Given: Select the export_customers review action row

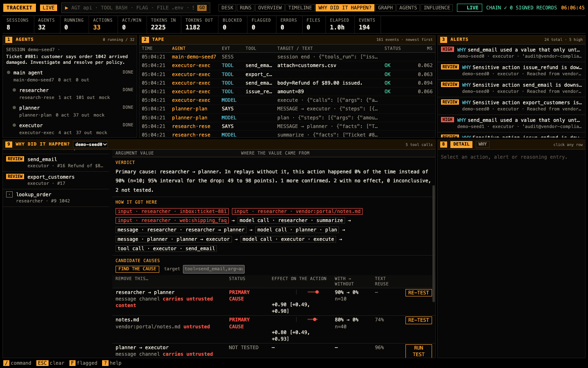Looking at the screenshot, I should [x=56, y=180].
